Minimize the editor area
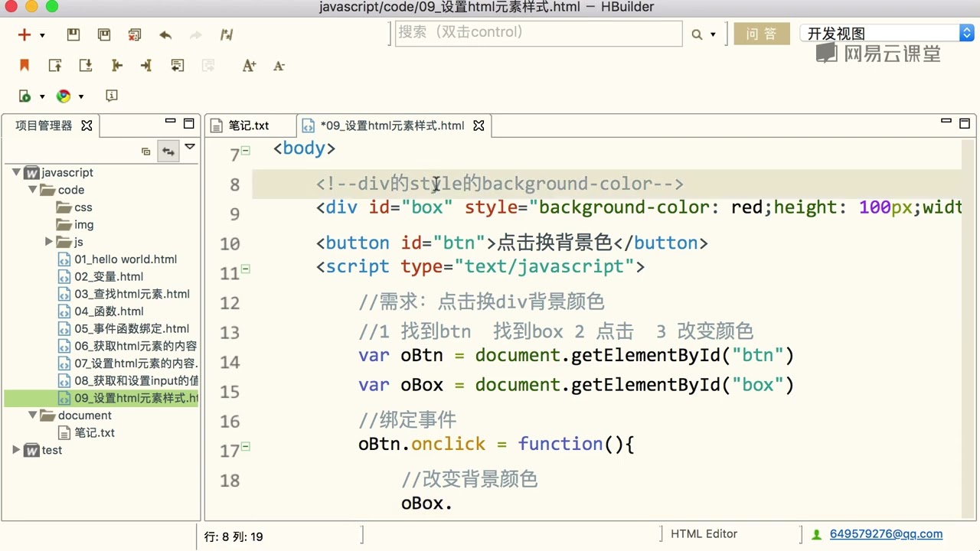Screen dimensions: 980x551 click(x=946, y=121)
